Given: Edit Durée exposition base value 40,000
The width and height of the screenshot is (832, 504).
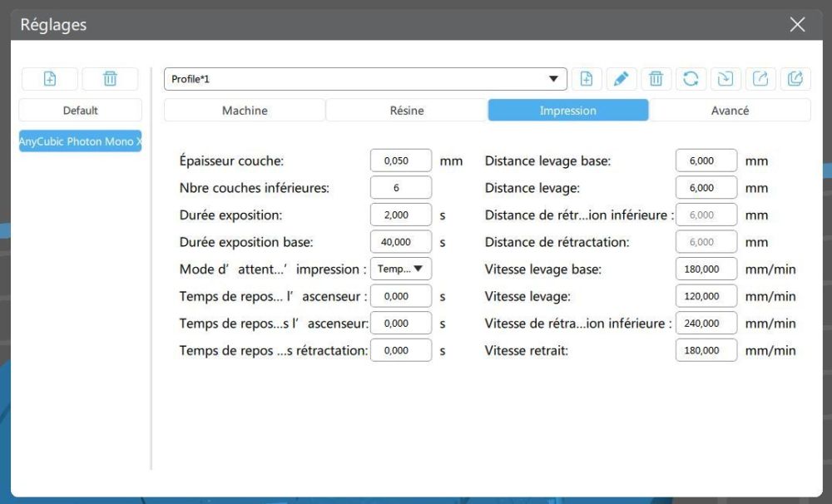Looking at the screenshot, I should [x=401, y=242].
